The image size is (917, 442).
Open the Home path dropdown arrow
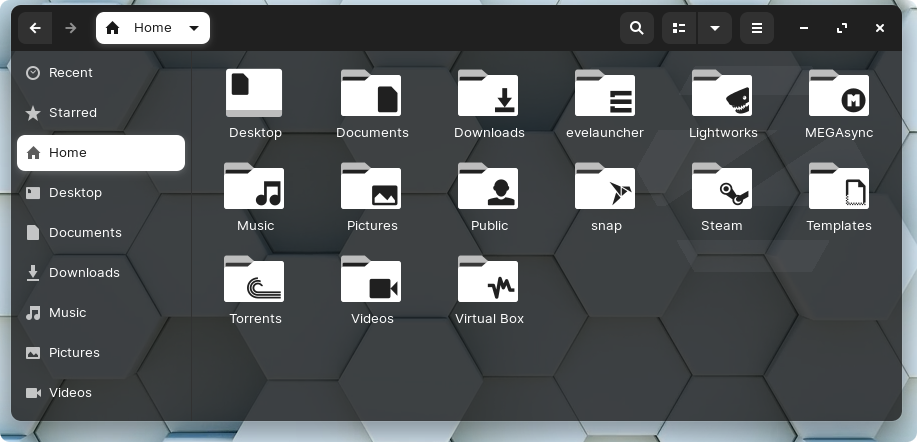click(x=194, y=28)
